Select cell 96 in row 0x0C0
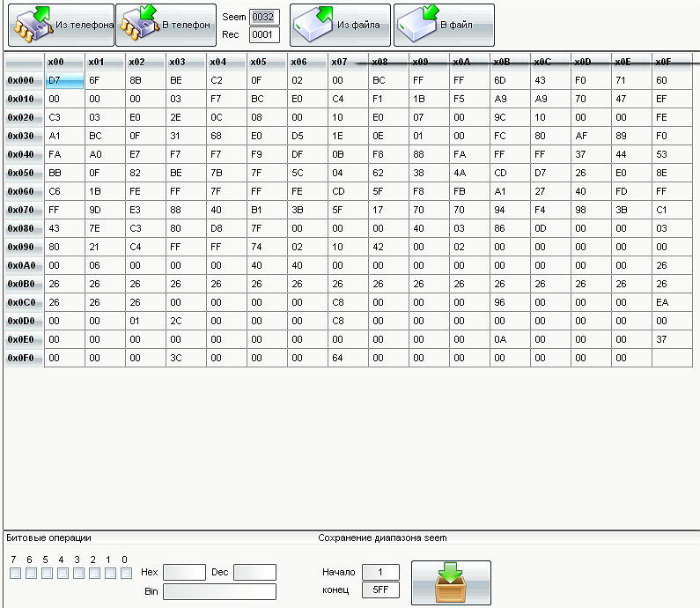The width and height of the screenshot is (700, 608). click(510, 303)
